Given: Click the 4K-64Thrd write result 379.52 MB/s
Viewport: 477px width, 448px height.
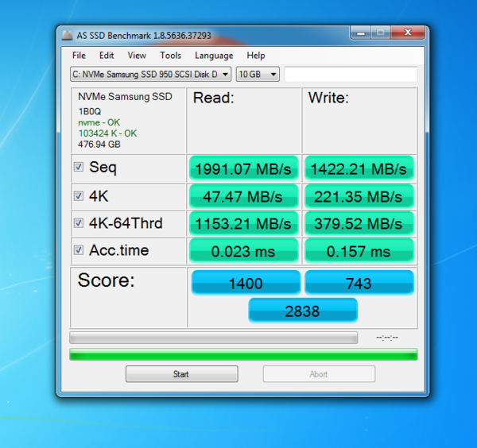Looking at the screenshot, I should (x=359, y=224).
